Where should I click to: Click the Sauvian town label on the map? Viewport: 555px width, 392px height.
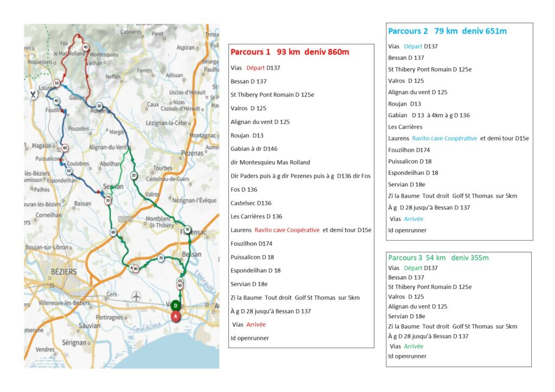[x=89, y=325]
